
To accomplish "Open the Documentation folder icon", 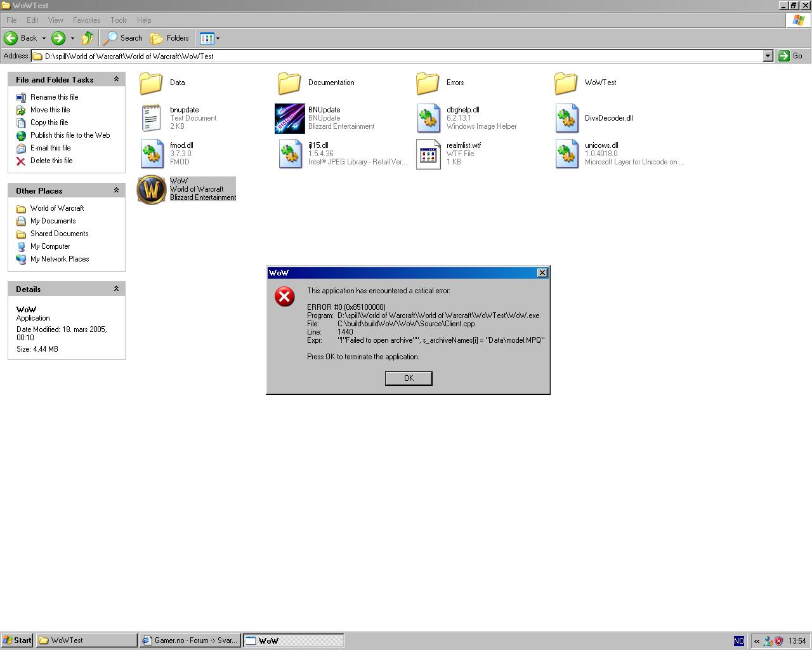I will coord(290,83).
